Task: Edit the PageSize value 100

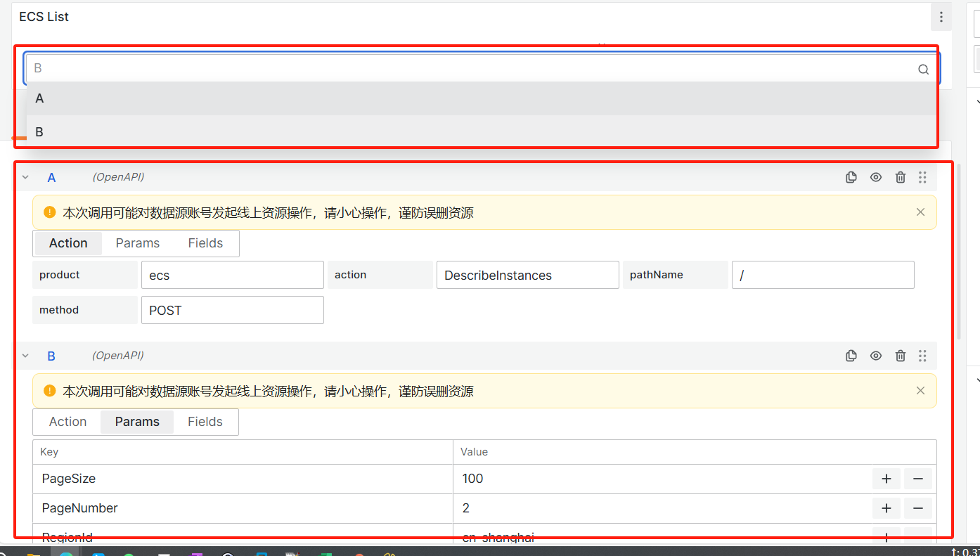Action: point(663,479)
